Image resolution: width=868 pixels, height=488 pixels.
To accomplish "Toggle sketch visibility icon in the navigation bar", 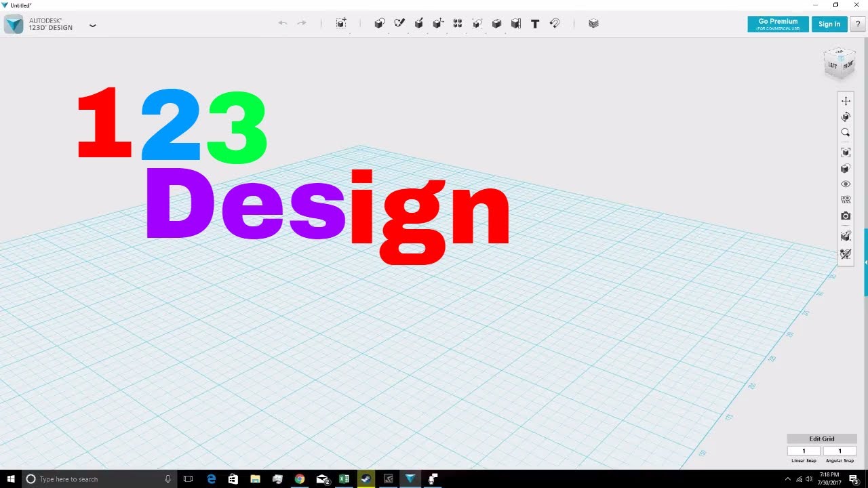I will click(x=846, y=254).
